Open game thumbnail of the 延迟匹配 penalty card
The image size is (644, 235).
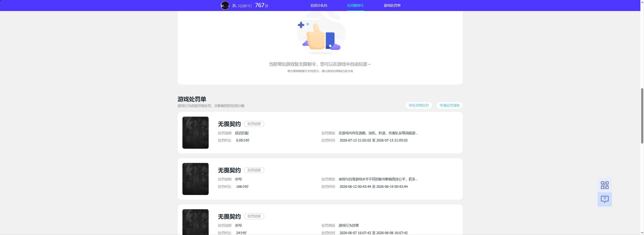click(x=196, y=133)
